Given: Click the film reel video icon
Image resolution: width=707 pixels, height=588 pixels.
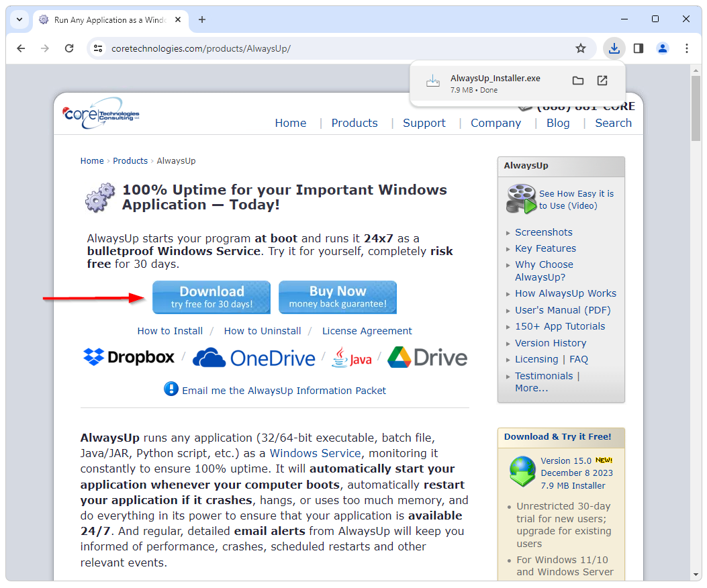Looking at the screenshot, I should (x=521, y=199).
